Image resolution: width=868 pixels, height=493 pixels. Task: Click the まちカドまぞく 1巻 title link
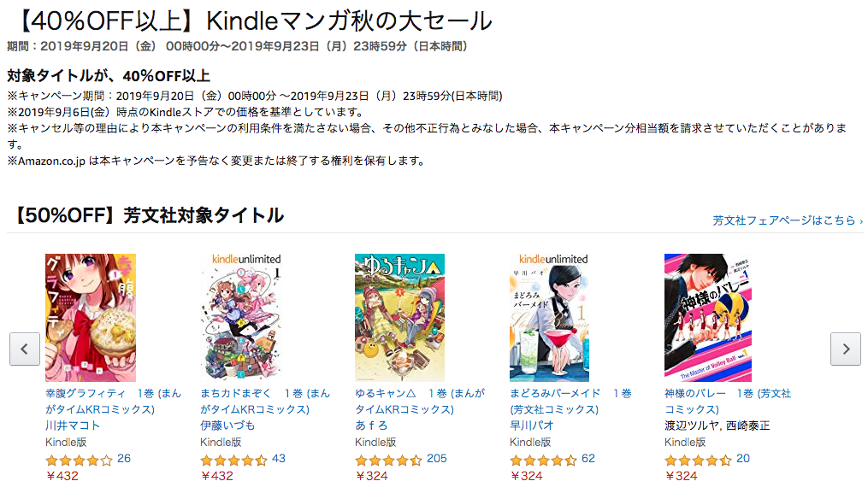point(265,402)
